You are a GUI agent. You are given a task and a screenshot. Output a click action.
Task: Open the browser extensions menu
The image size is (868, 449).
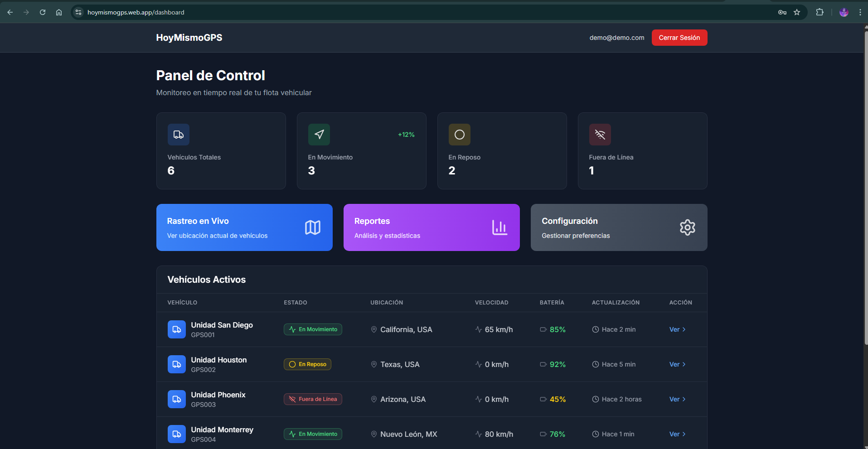pos(820,12)
